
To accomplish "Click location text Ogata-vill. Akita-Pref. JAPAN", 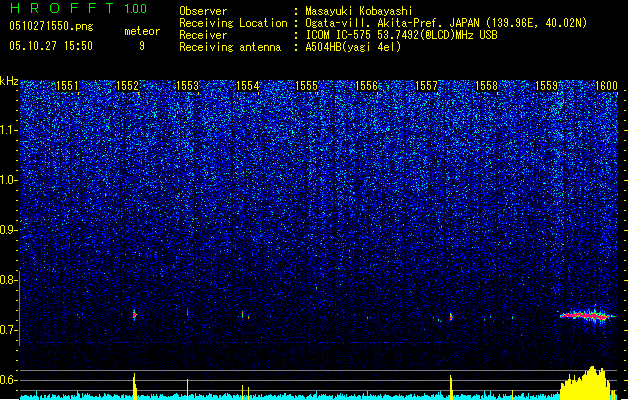I will click(392, 23).
